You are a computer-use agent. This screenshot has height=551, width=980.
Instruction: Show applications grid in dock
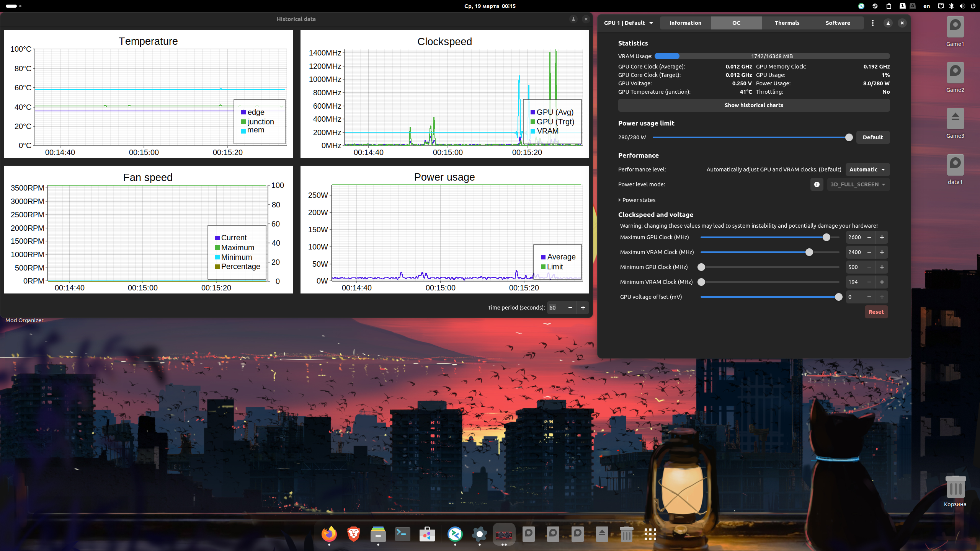(x=650, y=534)
